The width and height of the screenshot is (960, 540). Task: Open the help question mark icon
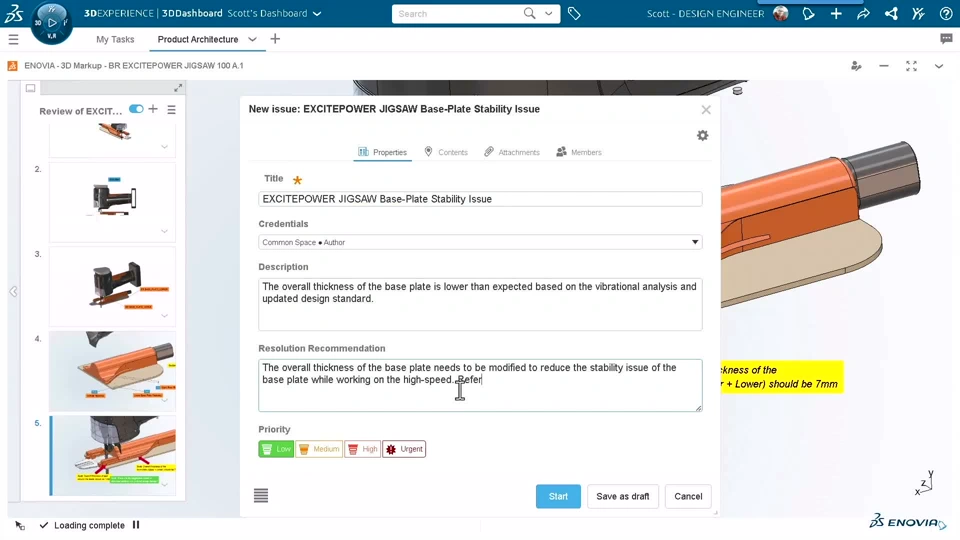pos(946,13)
